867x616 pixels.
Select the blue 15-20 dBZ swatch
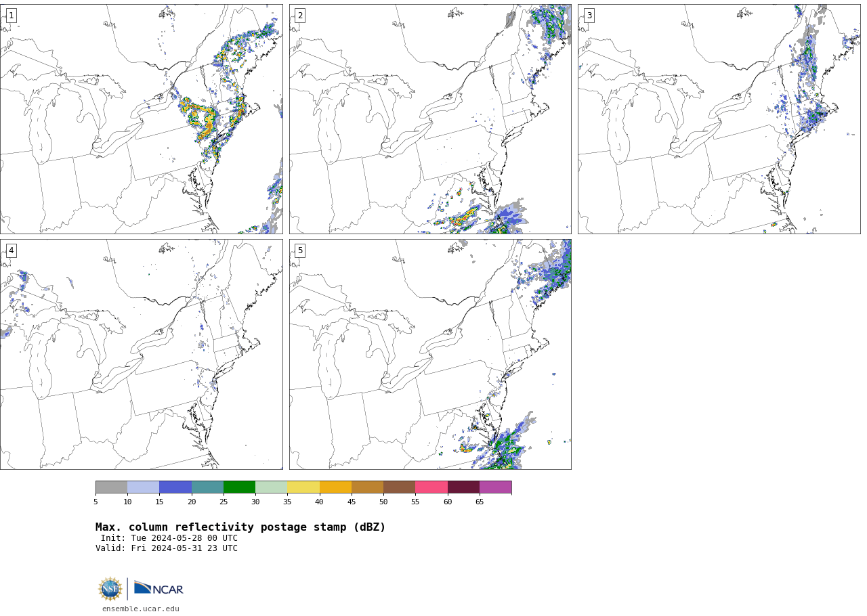[175, 487]
